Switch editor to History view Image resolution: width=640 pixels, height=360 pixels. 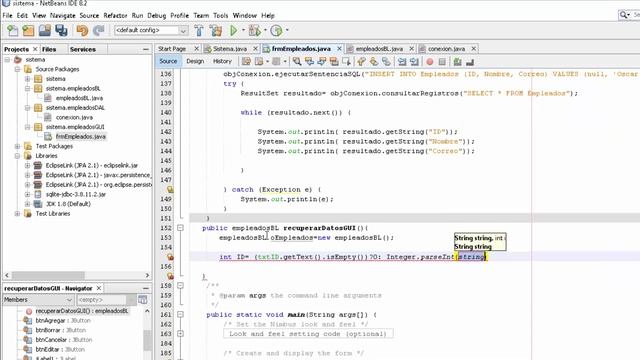tap(222, 61)
